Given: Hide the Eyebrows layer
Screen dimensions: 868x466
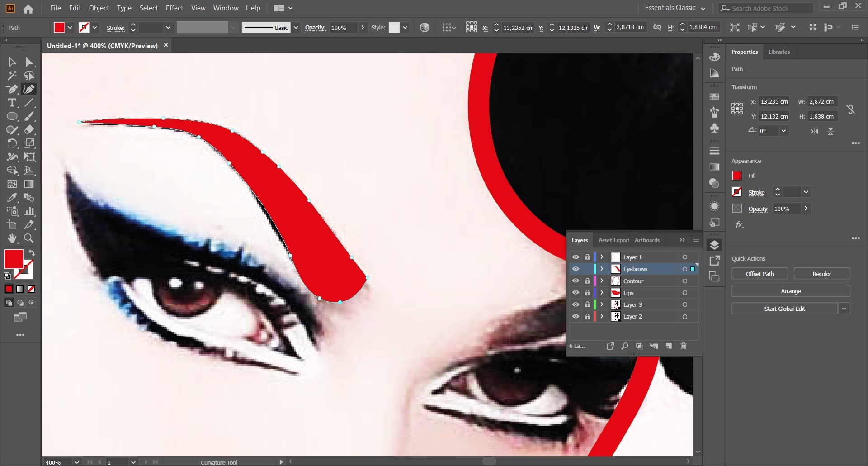Looking at the screenshot, I should click(x=576, y=269).
